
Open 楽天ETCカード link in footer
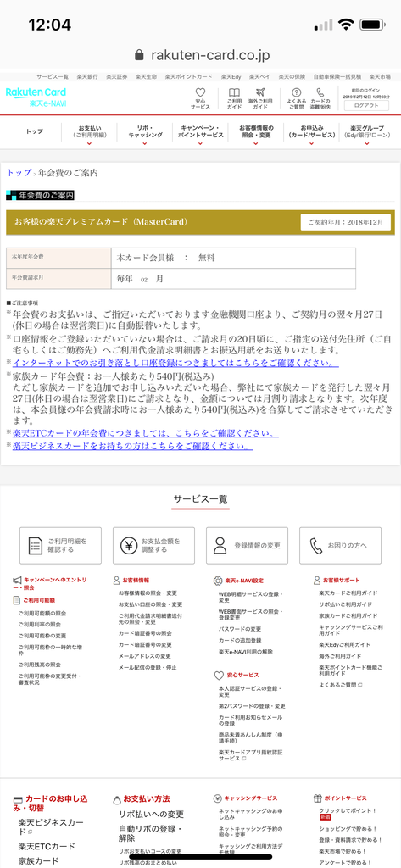[47, 847]
